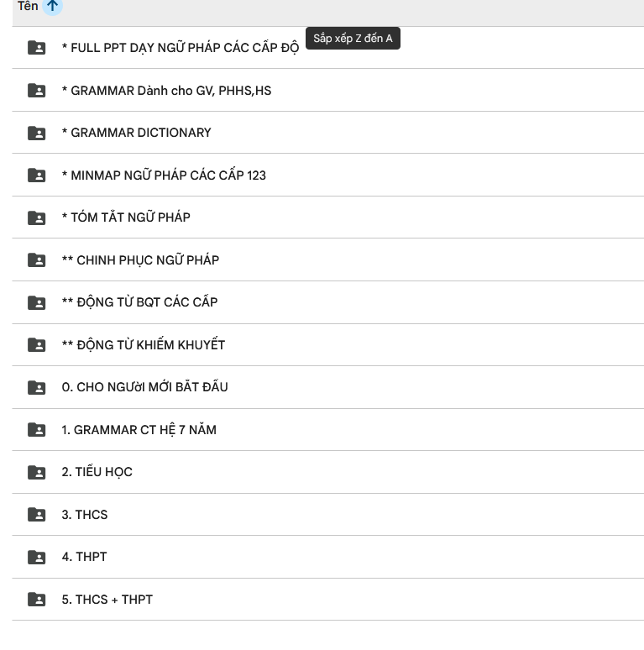Select 0. CHO NGười MỚI BẮT ĐẦU folder
Screen dimensions: 644x650
[144, 387]
